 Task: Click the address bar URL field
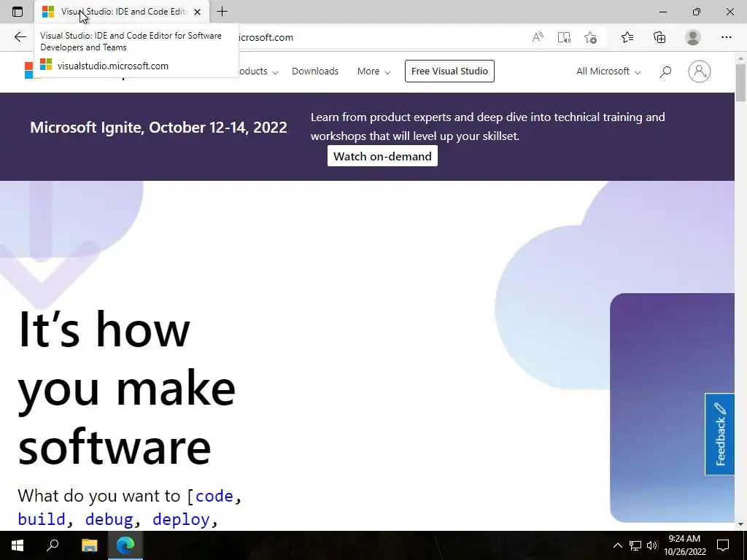(381, 37)
